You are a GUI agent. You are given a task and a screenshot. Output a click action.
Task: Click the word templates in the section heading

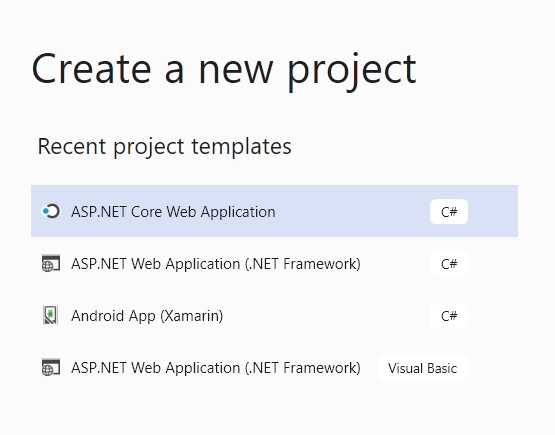pos(241,147)
